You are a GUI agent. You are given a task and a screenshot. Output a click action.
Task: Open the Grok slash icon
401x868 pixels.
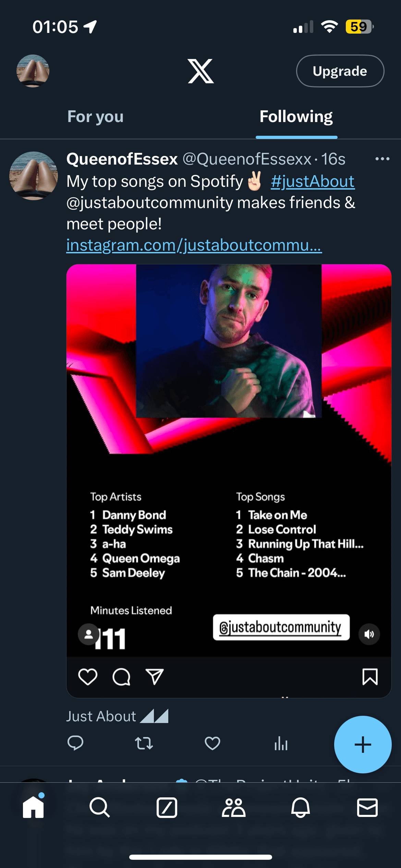pyautogui.click(x=167, y=807)
